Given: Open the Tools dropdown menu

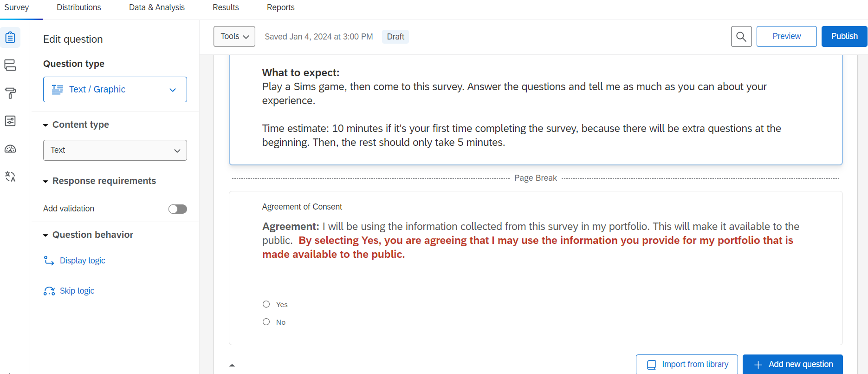Looking at the screenshot, I should tap(234, 37).
